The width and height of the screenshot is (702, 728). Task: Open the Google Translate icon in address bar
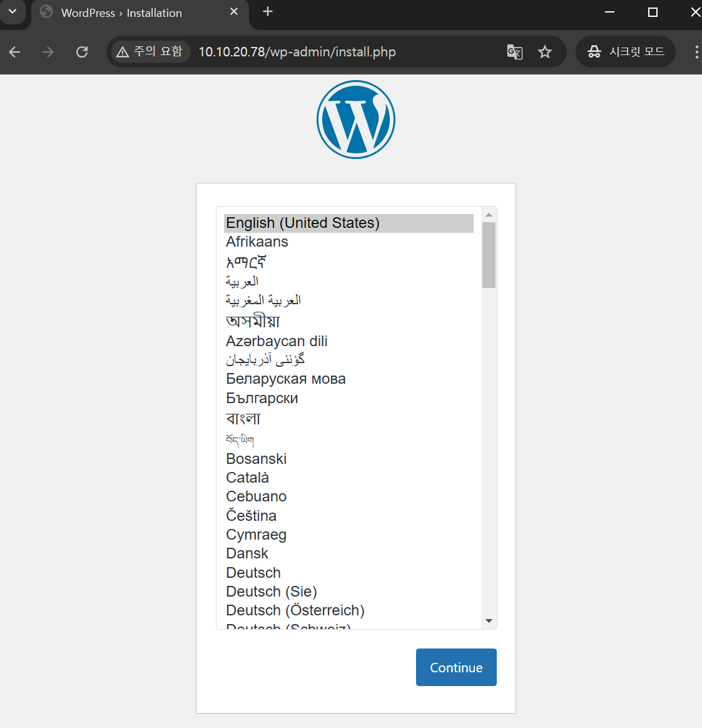point(514,52)
